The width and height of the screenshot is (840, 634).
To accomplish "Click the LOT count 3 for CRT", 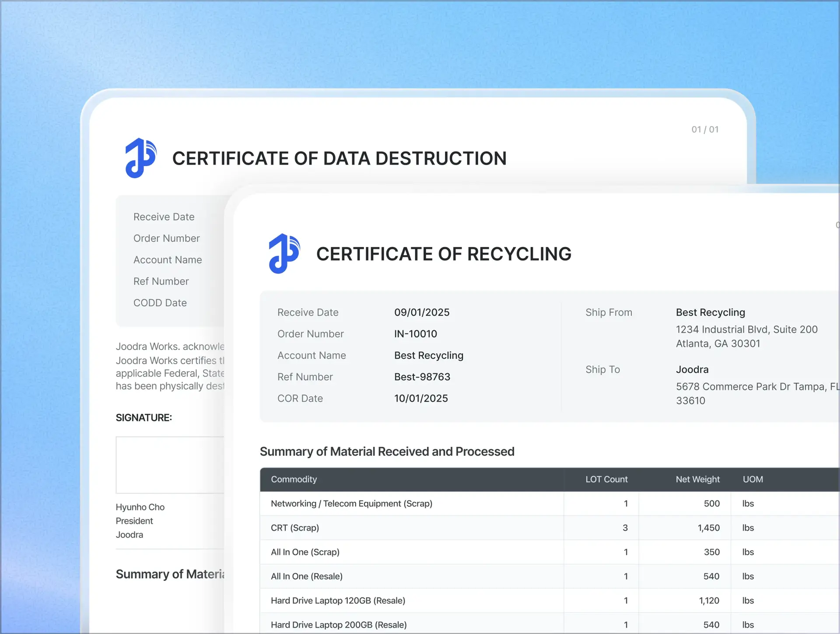I will tap(625, 528).
